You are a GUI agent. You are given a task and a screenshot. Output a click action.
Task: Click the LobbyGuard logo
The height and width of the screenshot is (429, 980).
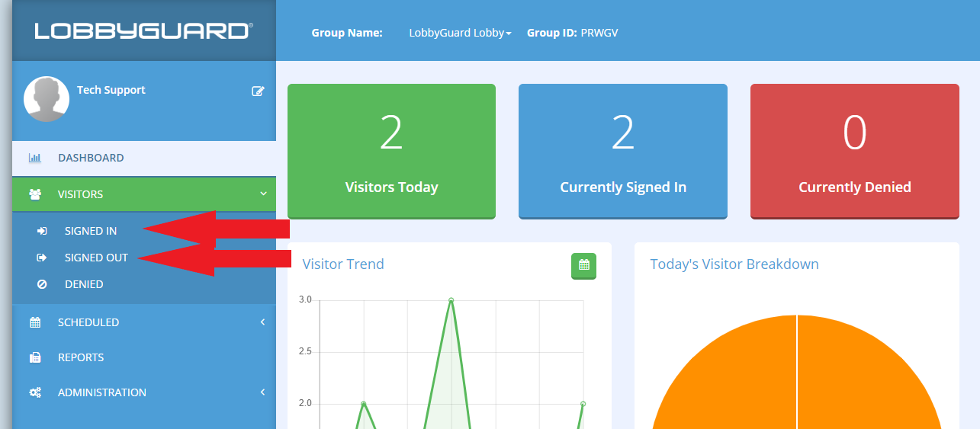click(x=143, y=31)
